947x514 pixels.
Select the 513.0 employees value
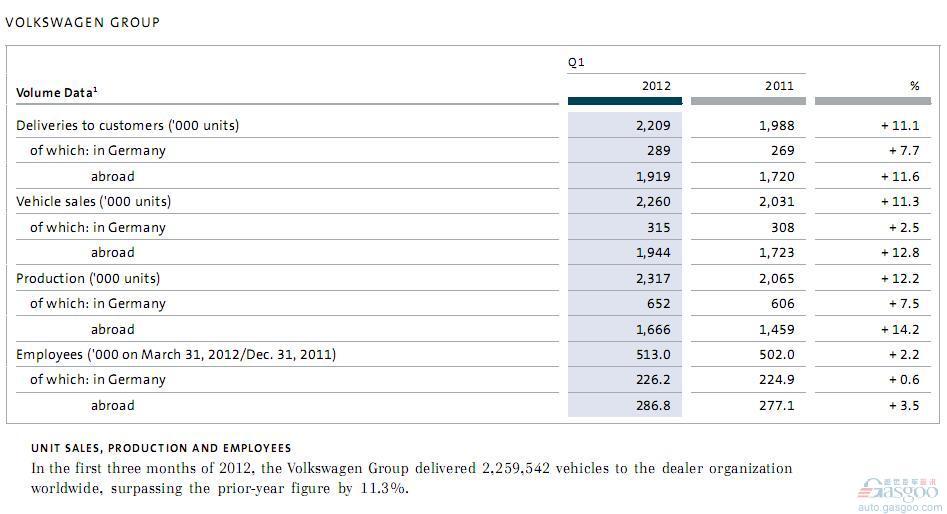pyautogui.click(x=655, y=354)
